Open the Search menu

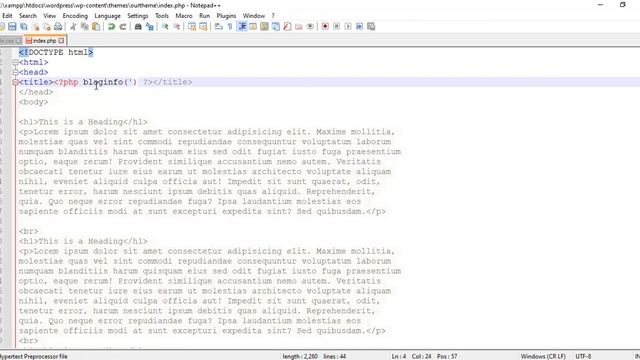point(28,16)
